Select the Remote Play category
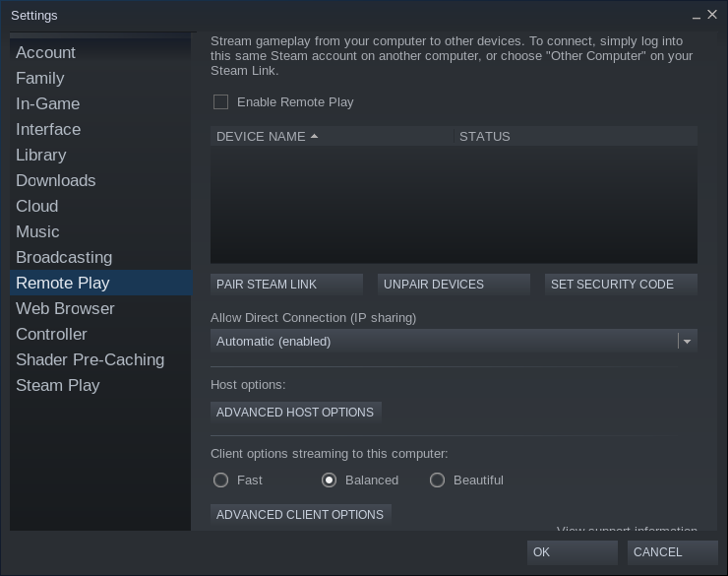Viewport: 728px width, 576px height. 100,283
